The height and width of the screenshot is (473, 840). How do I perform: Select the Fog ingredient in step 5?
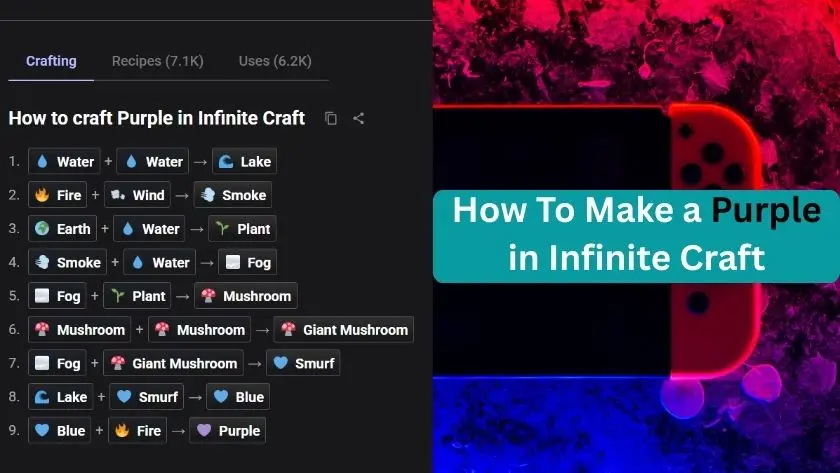[57, 296]
